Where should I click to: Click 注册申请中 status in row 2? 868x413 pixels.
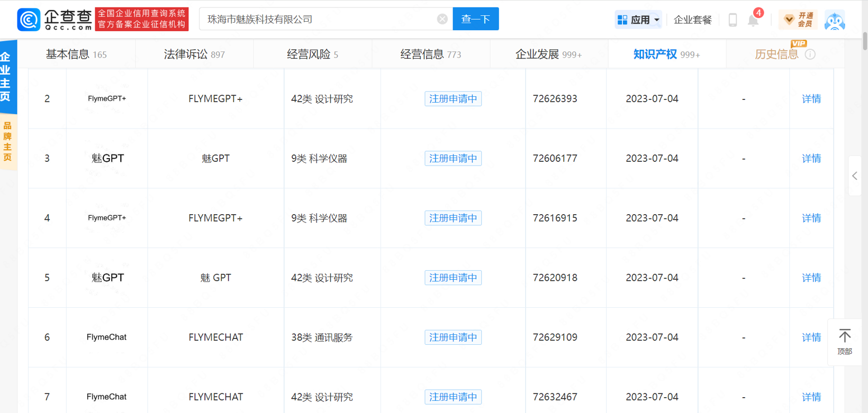click(453, 99)
